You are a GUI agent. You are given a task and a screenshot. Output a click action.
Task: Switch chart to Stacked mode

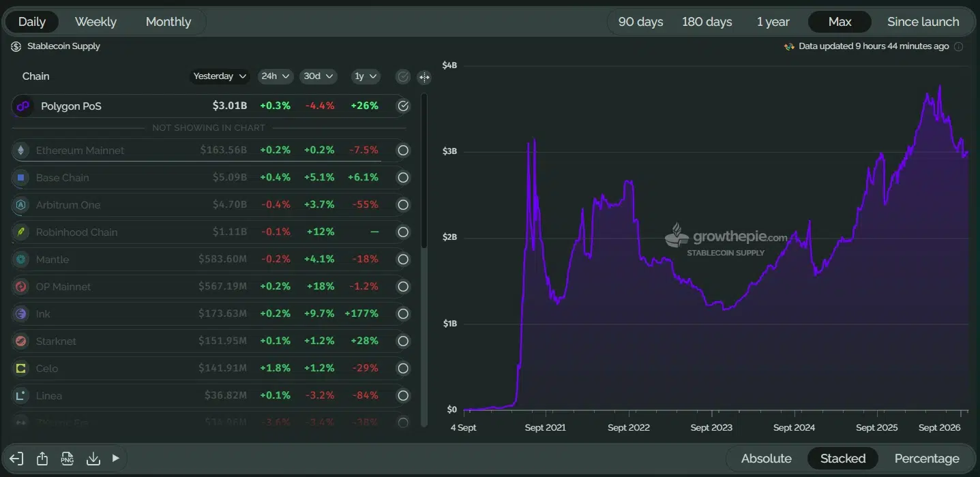pos(843,459)
